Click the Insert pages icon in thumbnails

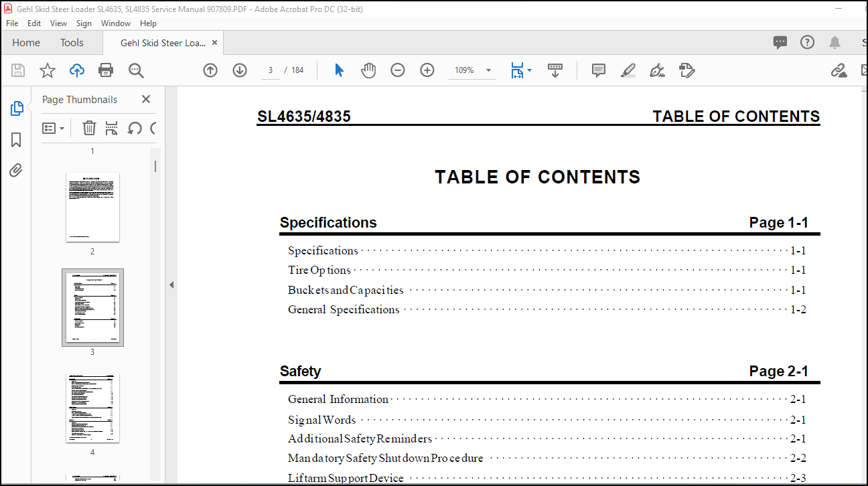point(112,128)
